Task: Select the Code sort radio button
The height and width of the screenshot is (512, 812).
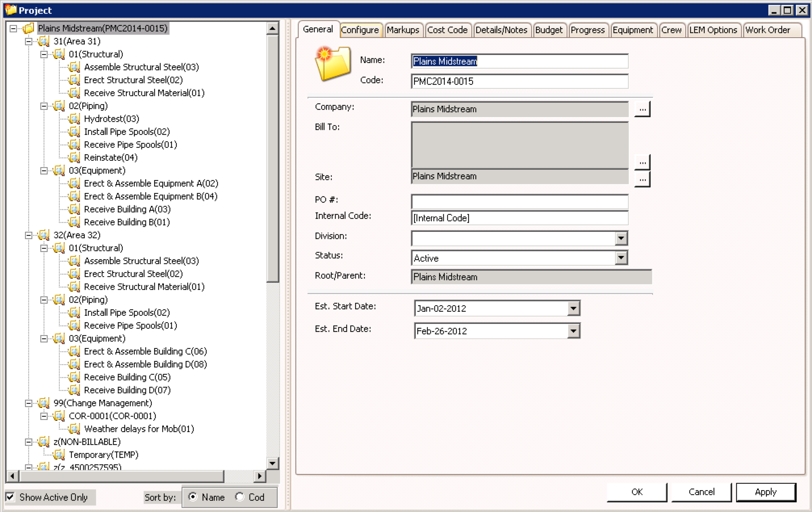Action: point(240,497)
